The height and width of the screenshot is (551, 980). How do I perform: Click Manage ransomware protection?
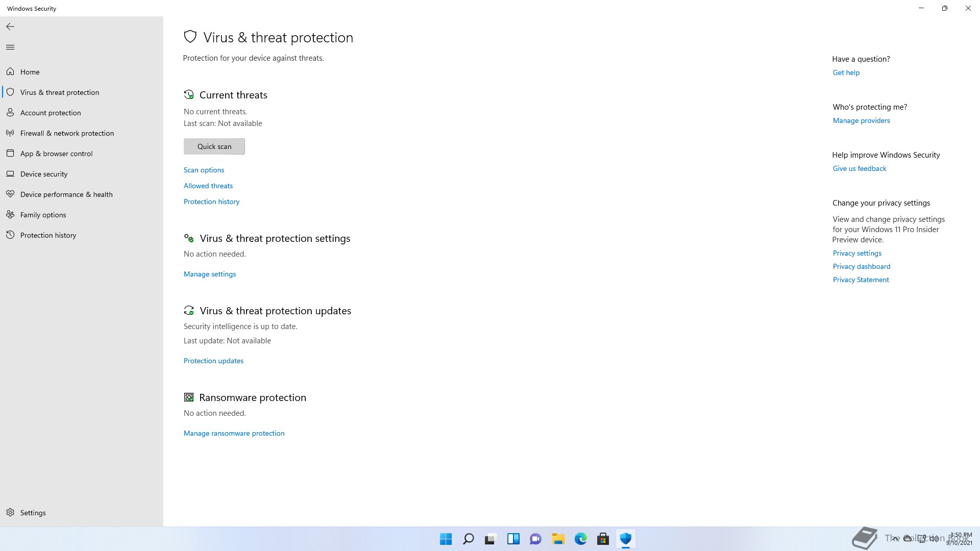pos(234,433)
